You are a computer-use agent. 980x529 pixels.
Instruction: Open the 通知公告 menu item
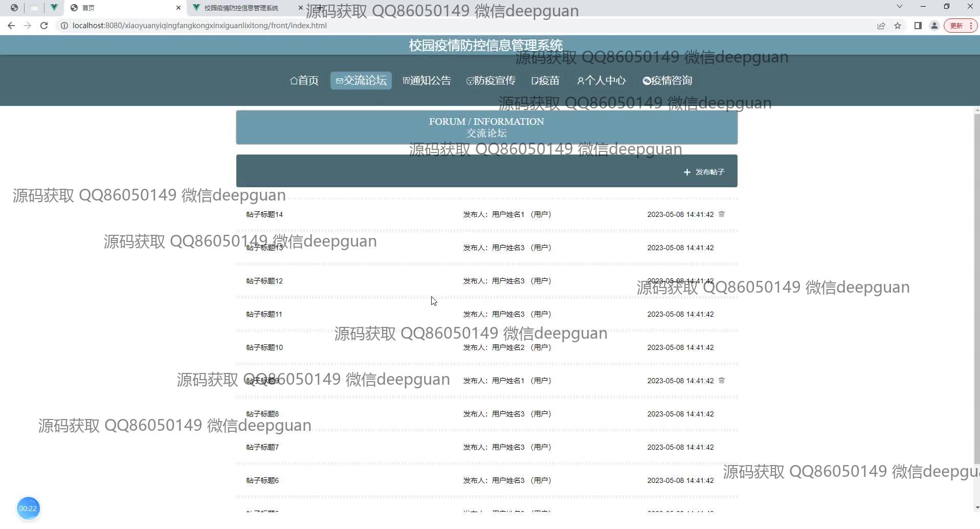pyautogui.click(x=427, y=80)
